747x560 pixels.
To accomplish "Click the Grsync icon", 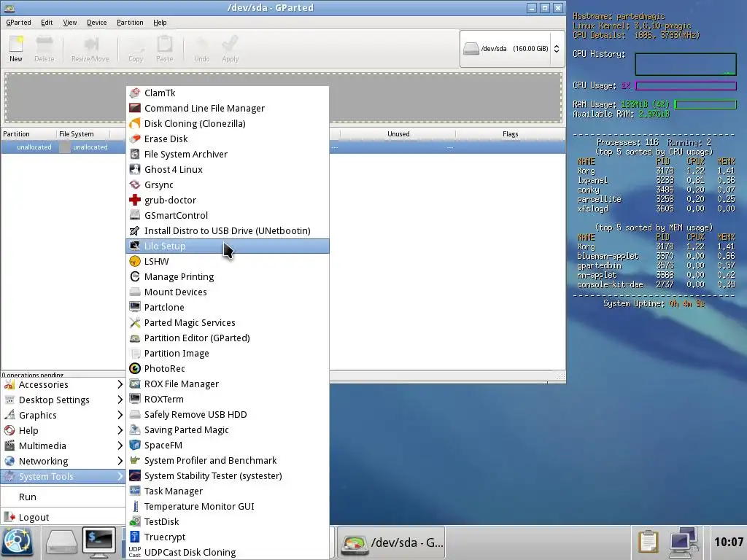I will 135,184.
